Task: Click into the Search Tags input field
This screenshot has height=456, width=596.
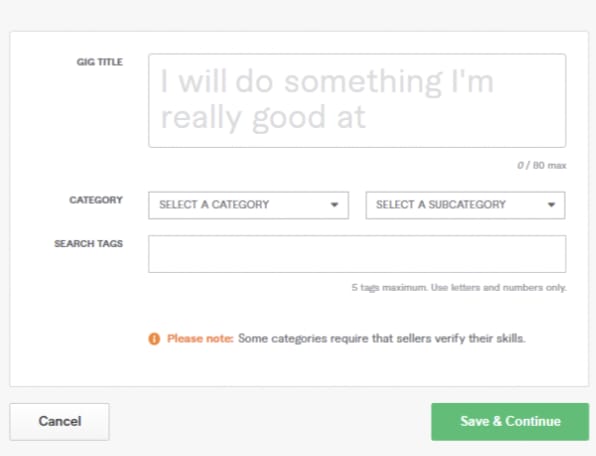Action: click(357, 254)
